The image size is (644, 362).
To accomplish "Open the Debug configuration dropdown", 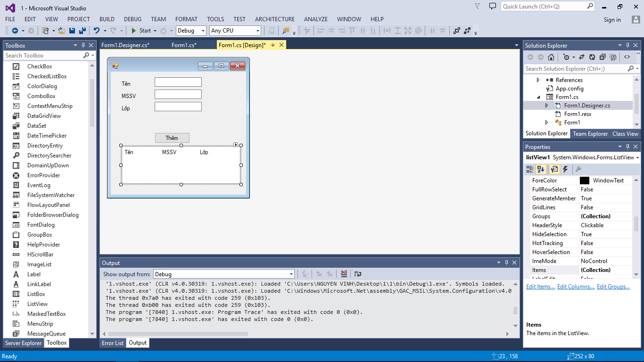I will tap(191, 31).
